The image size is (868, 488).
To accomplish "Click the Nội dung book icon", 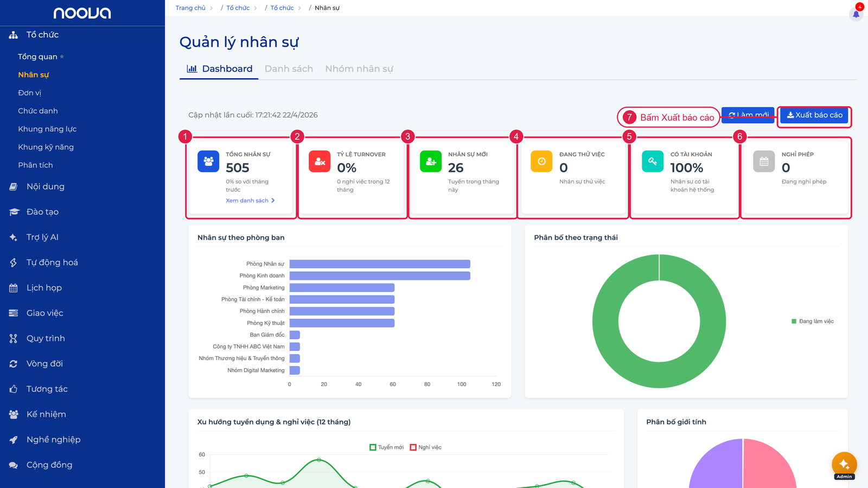I will pos(14,187).
